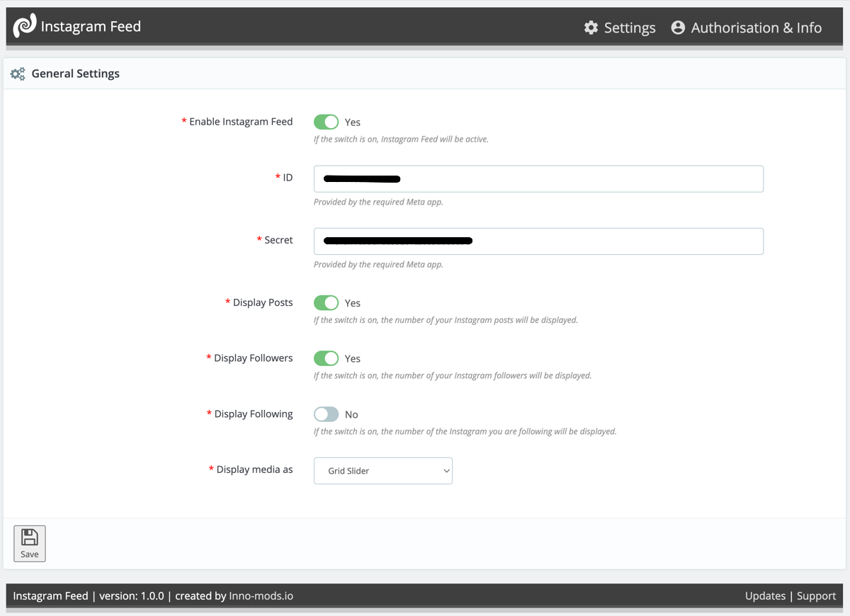Image resolution: width=850 pixels, height=616 pixels.
Task: Open the Updates link
Action: (x=765, y=595)
